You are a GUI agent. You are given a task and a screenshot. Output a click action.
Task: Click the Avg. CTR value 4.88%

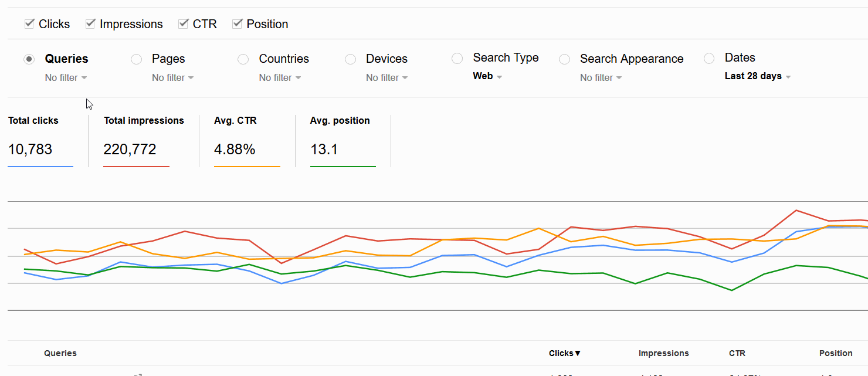(235, 150)
